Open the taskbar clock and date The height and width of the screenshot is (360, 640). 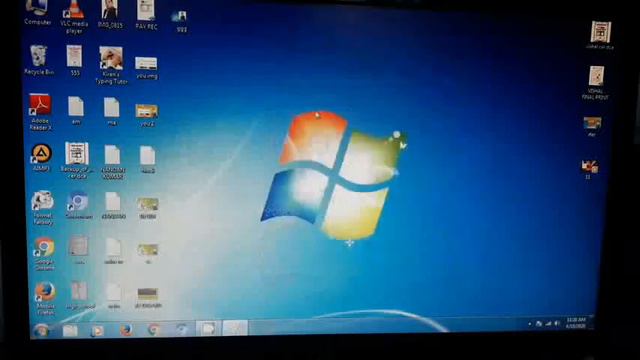pos(576,323)
